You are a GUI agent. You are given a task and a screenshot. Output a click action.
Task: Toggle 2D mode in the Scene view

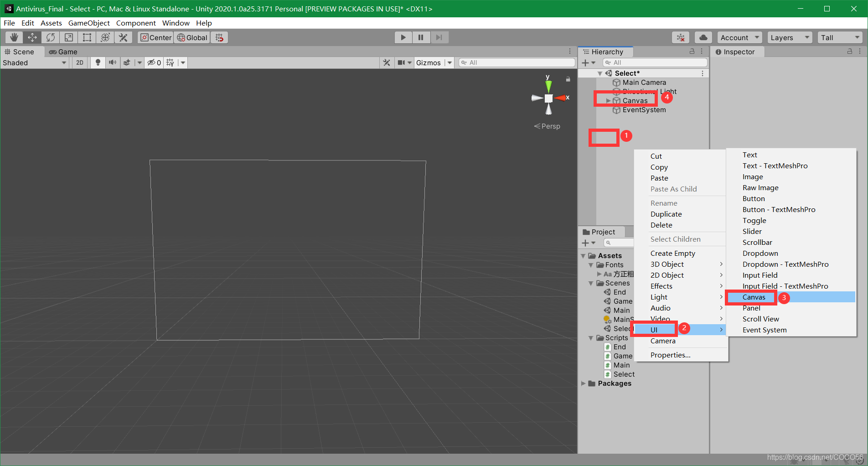[79, 62]
